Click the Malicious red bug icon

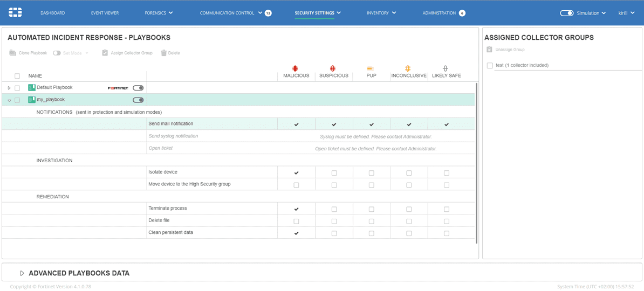(x=296, y=68)
